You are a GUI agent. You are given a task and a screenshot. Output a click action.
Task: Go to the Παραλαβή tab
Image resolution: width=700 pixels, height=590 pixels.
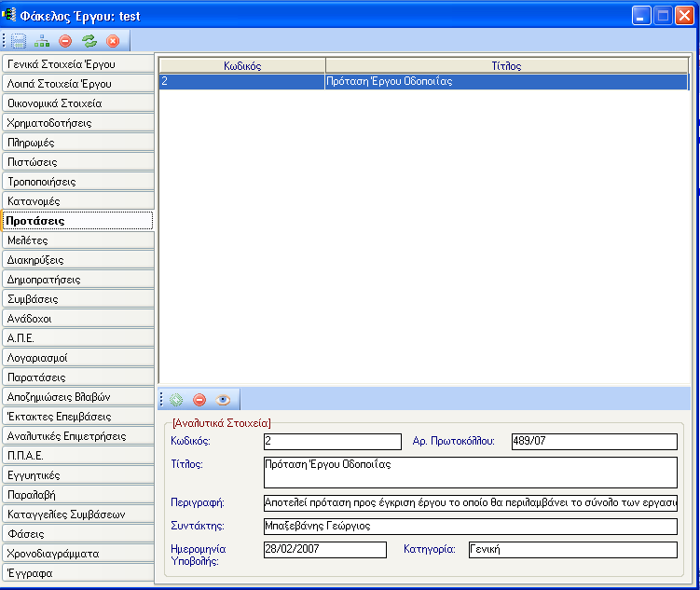pos(78,495)
